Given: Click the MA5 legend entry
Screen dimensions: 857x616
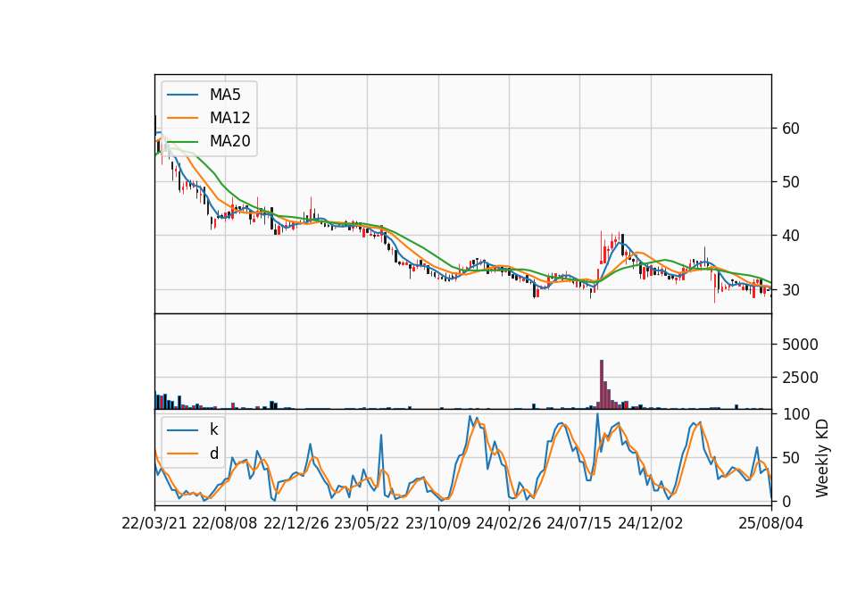Looking at the screenshot, I should tap(204, 95).
